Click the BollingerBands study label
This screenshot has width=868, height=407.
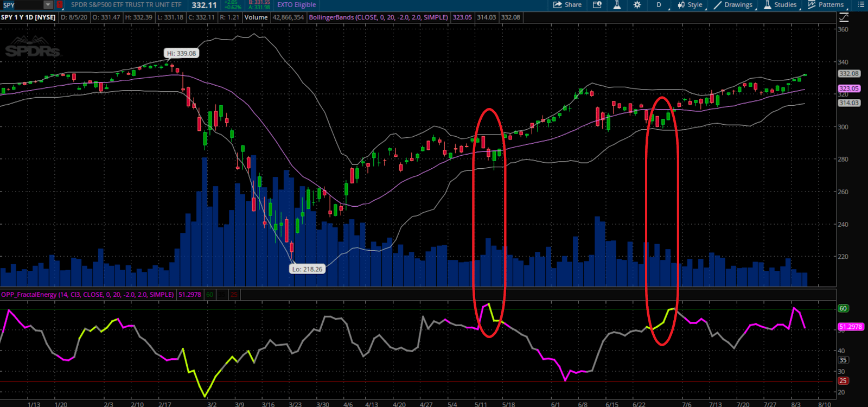[378, 17]
